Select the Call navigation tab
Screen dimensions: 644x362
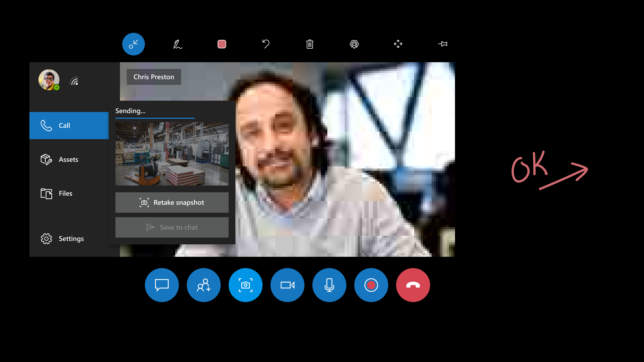click(x=69, y=125)
